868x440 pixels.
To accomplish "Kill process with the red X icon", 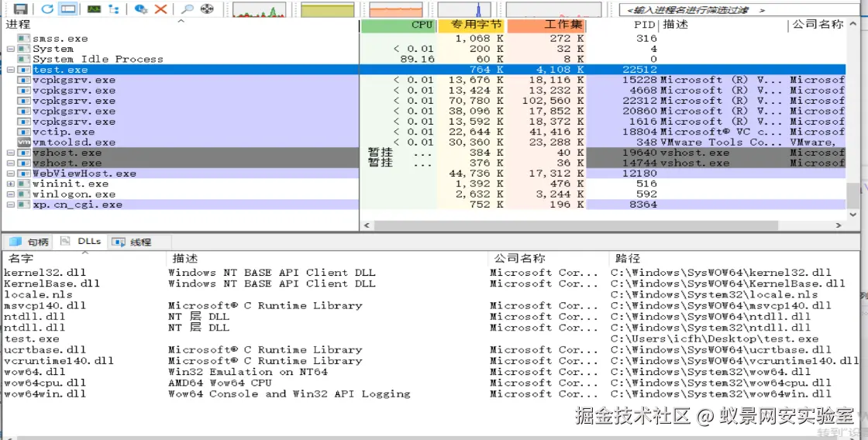I will coord(160,9).
